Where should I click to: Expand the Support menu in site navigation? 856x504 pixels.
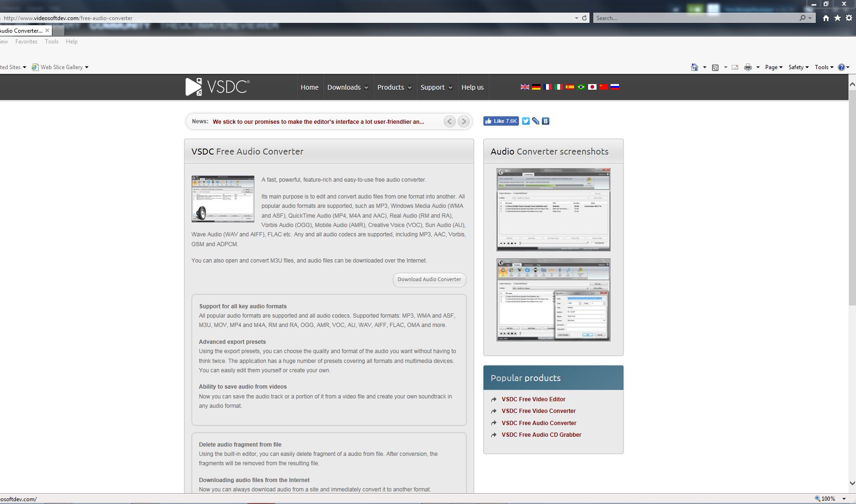(x=437, y=87)
